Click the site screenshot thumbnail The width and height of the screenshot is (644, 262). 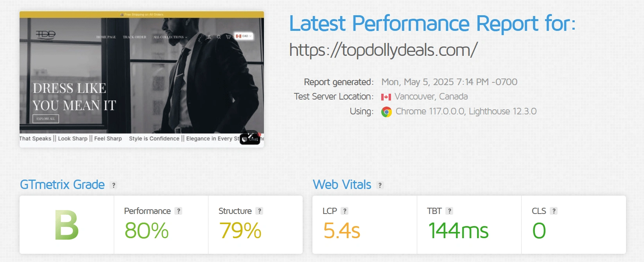click(142, 79)
